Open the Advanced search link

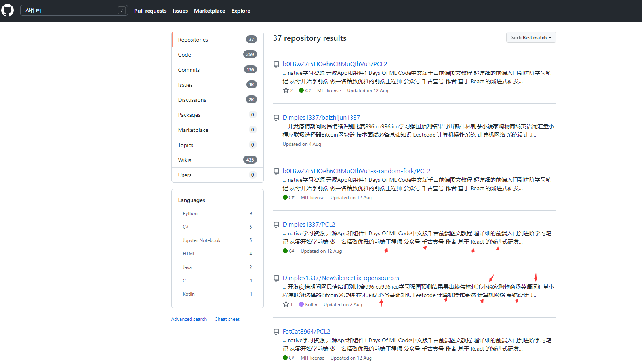189,319
